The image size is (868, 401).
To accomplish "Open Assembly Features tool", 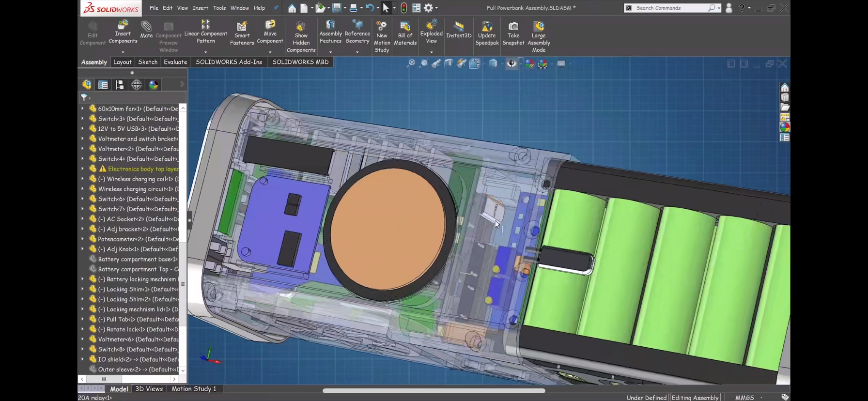I will click(x=330, y=32).
